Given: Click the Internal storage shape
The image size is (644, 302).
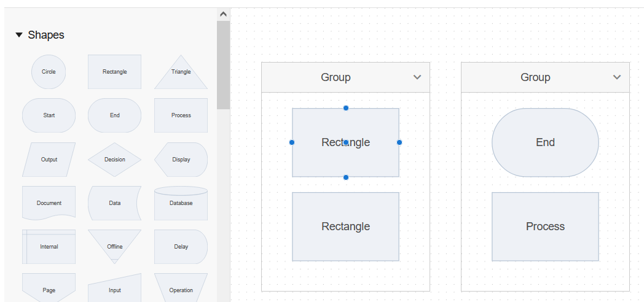Looking at the screenshot, I should pyautogui.click(x=49, y=247).
